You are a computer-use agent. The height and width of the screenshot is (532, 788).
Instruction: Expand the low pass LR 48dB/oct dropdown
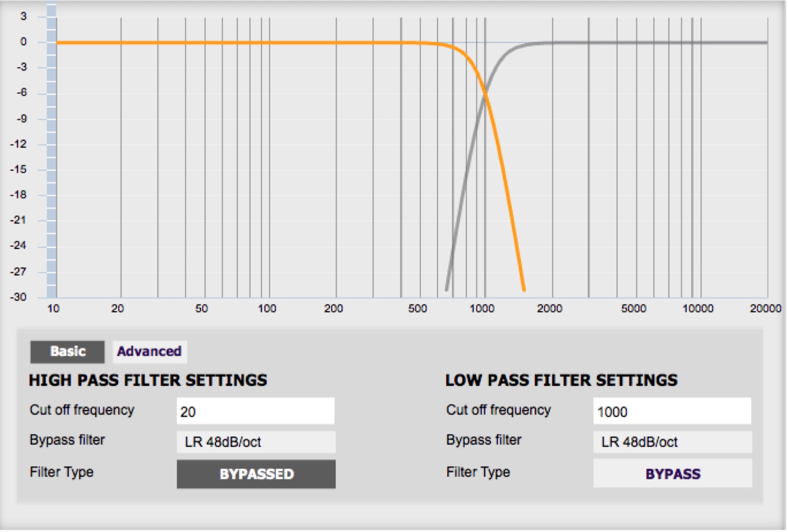[x=672, y=442]
